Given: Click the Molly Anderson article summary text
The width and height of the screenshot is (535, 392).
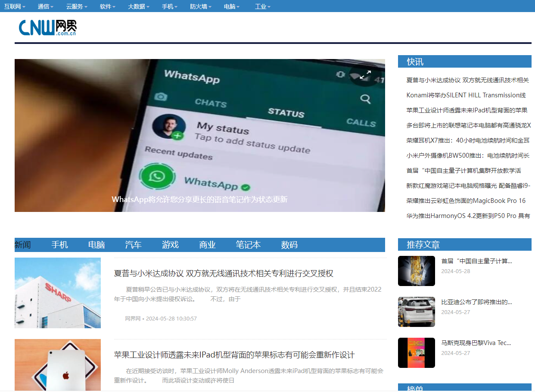Looking at the screenshot, I should pyautogui.click(x=249, y=376).
